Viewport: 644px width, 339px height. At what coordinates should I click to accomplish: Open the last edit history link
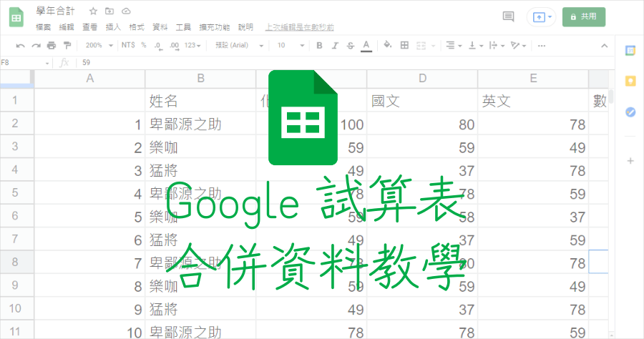pyautogui.click(x=299, y=27)
